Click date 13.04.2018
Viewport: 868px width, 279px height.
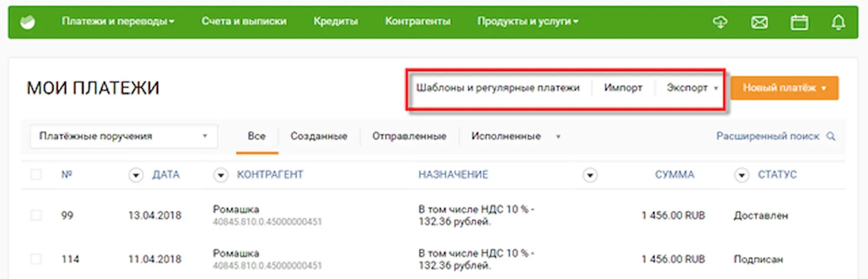click(155, 215)
